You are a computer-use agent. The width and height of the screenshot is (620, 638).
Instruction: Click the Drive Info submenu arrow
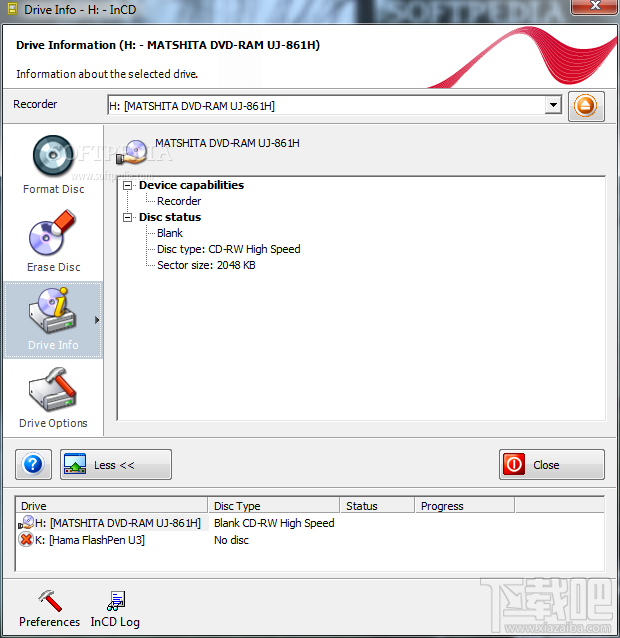[x=97, y=320]
